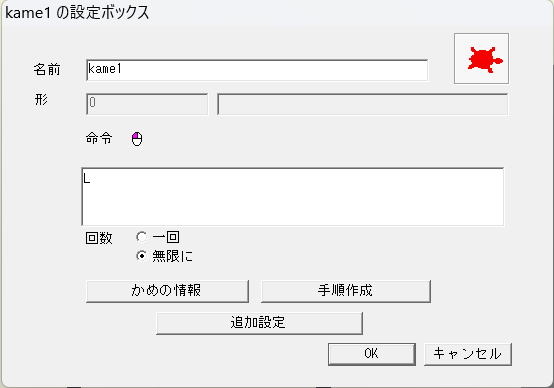
Task: Click the 一回 option label text
Action: (166, 237)
